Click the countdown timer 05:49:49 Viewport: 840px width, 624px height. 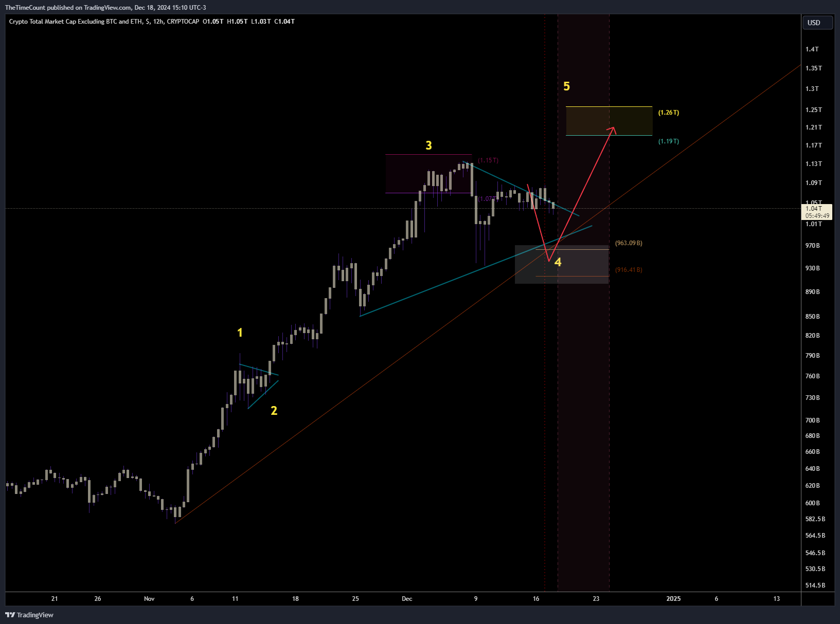tap(817, 216)
